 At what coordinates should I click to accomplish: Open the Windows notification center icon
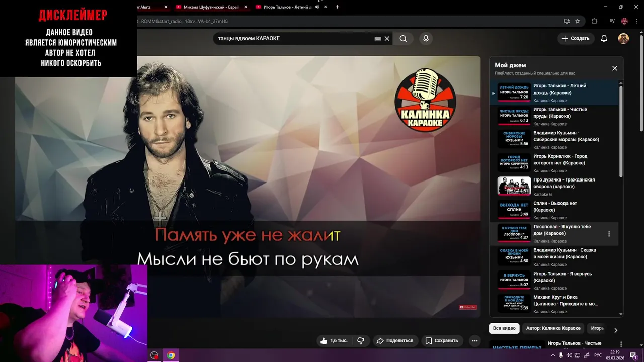pyautogui.click(x=633, y=355)
